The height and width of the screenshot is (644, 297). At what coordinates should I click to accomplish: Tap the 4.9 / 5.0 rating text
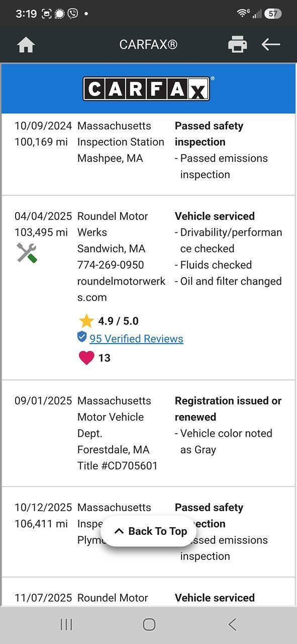coord(118,321)
